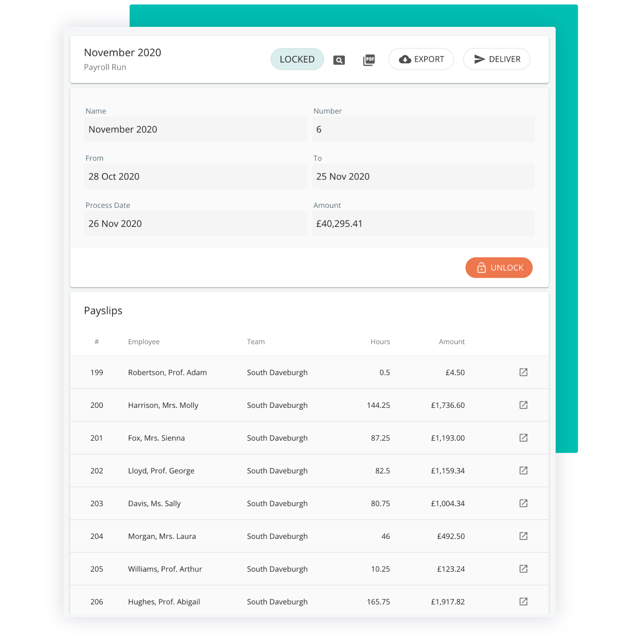This screenshot has width=644, height=644.
Task: Click amount £1,193.00
Action: pos(448,438)
